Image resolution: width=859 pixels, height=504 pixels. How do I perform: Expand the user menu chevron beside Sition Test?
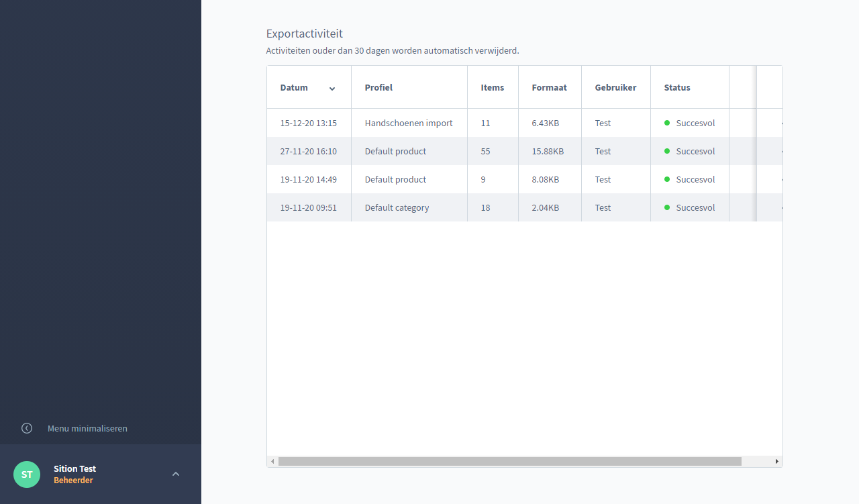[x=176, y=474]
